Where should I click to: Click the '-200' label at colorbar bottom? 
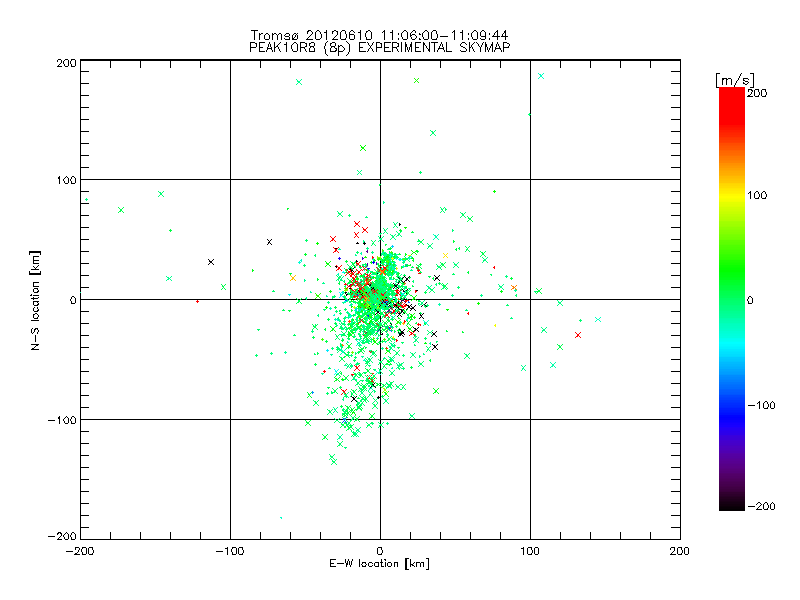tap(762, 506)
